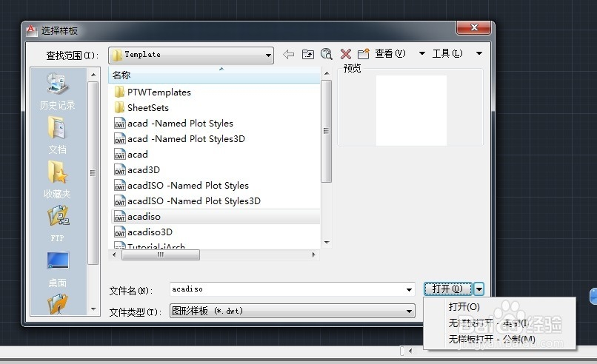
Task: Click the 名称 column header
Action: coord(214,75)
